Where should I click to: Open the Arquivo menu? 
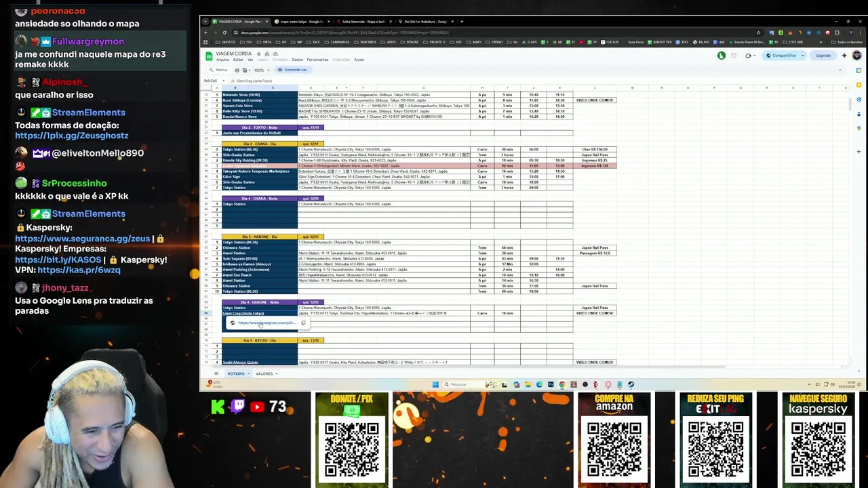tap(221, 60)
